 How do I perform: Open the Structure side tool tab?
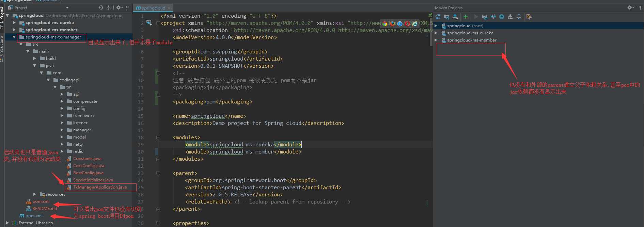pyautogui.click(x=2, y=49)
